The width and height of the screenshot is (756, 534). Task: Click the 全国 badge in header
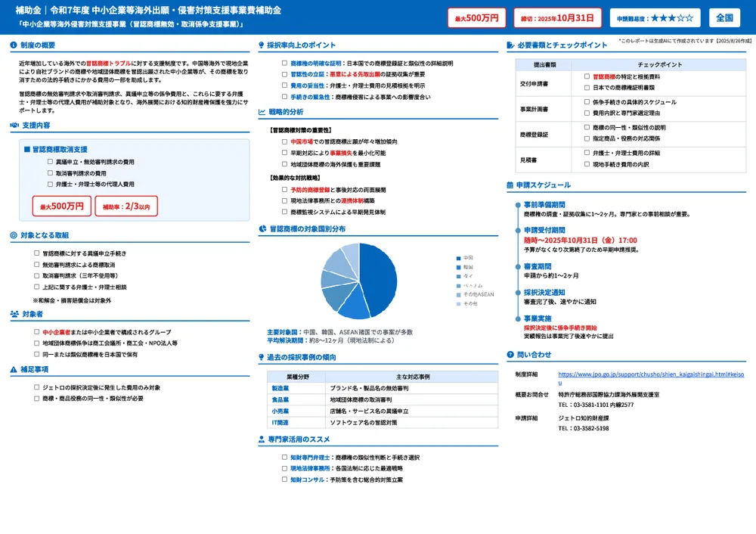tap(724, 18)
